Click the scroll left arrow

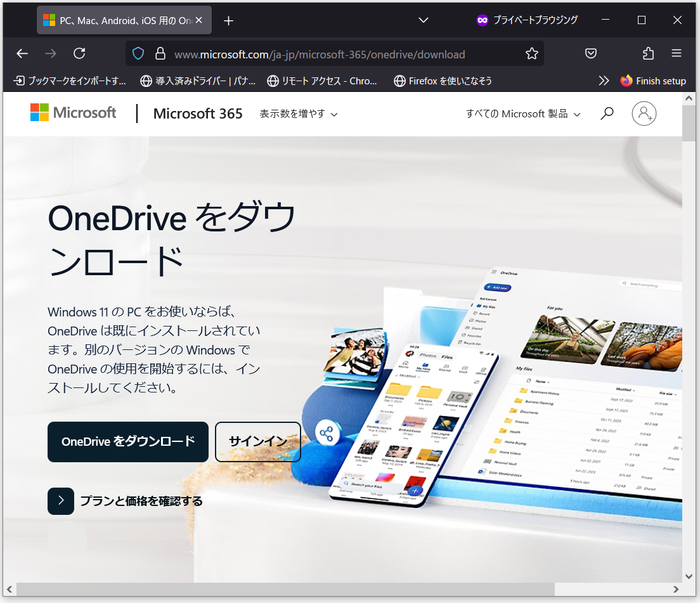10,589
